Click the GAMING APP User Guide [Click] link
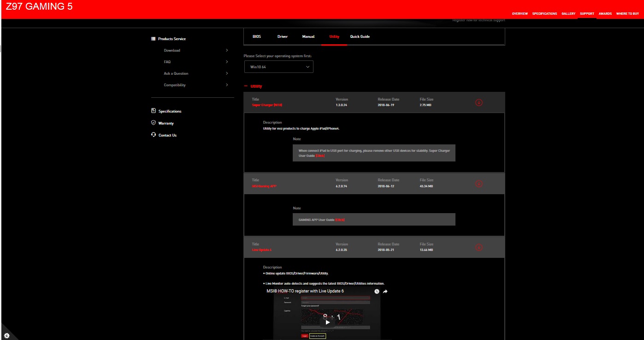Screen dimensions: 644x340 coord(340,220)
